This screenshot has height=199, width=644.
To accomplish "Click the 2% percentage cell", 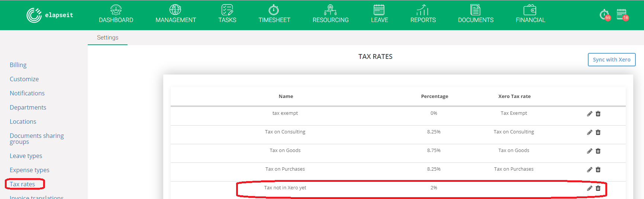I will 434,188.
